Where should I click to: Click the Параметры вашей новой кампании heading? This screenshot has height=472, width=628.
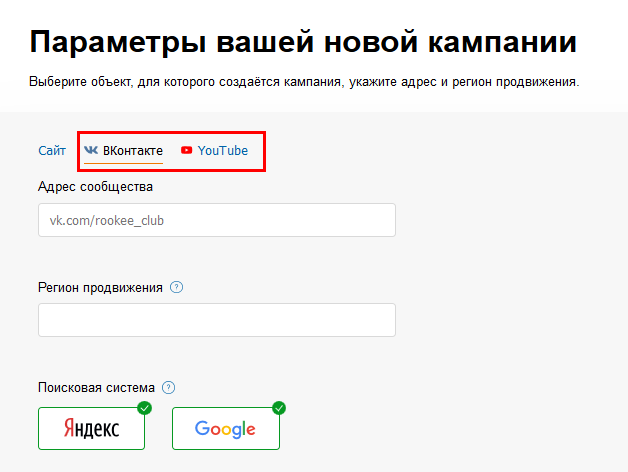point(303,42)
